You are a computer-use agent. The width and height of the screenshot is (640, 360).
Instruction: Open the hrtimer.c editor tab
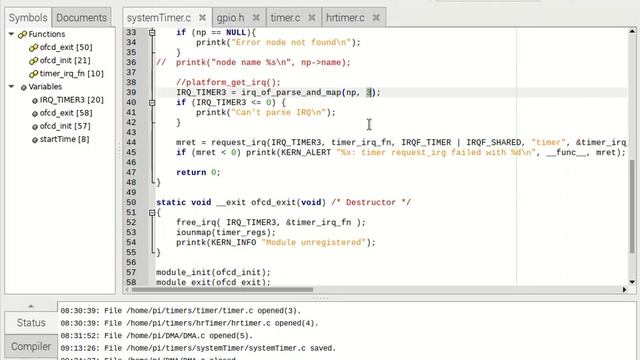point(345,18)
